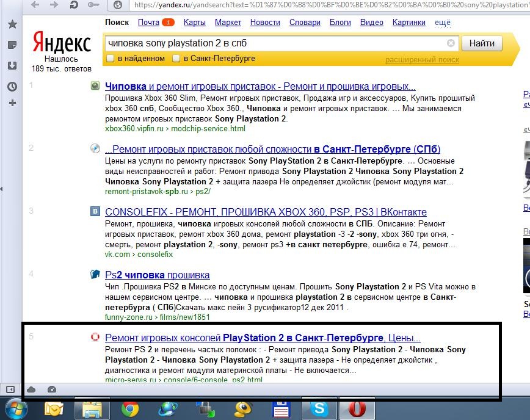The width and height of the screenshot is (530, 420).
Task: Click funny-zone.ru green URL
Action: (x=129, y=317)
